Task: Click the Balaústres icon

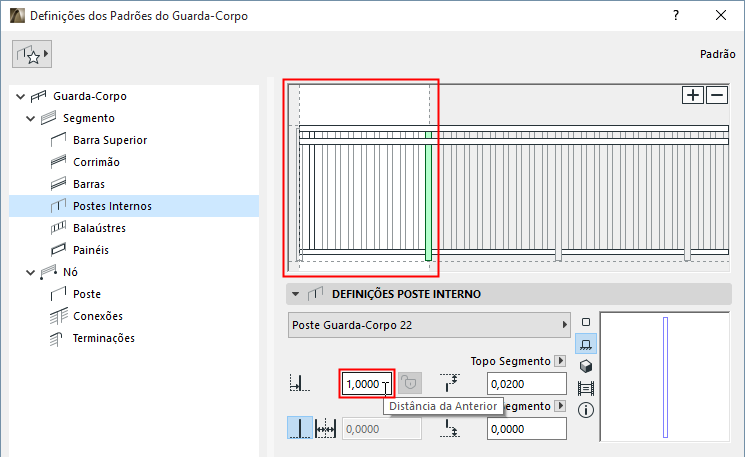Action: [x=58, y=228]
